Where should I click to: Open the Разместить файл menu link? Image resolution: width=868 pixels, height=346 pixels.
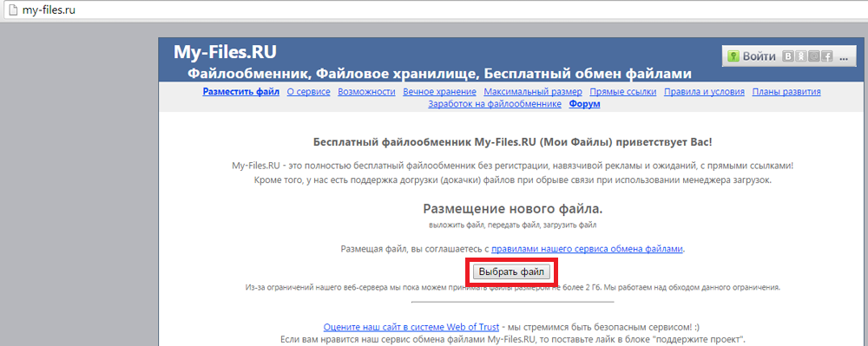click(240, 92)
